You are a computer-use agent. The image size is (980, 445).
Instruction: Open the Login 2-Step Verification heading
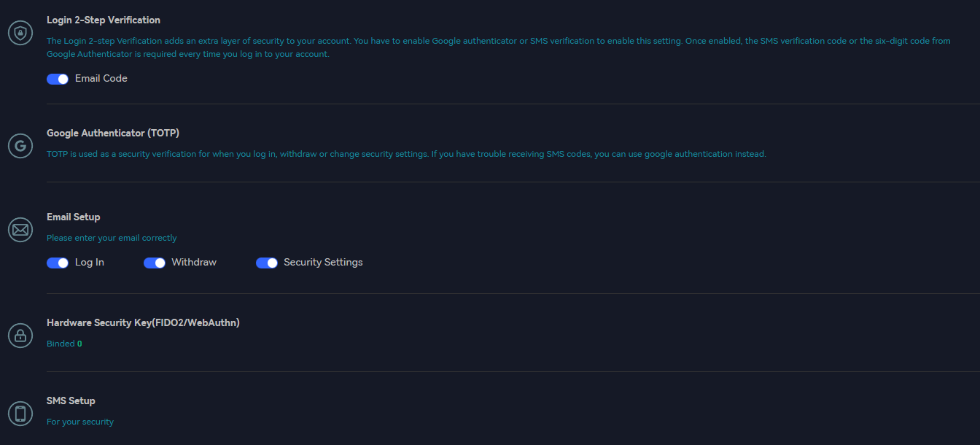tap(104, 20)
